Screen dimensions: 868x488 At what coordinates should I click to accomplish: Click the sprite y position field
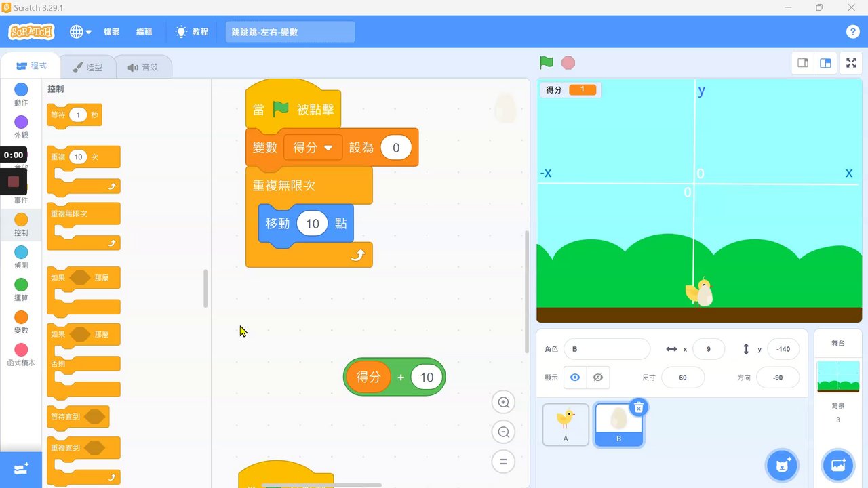(x=783, y=349)
